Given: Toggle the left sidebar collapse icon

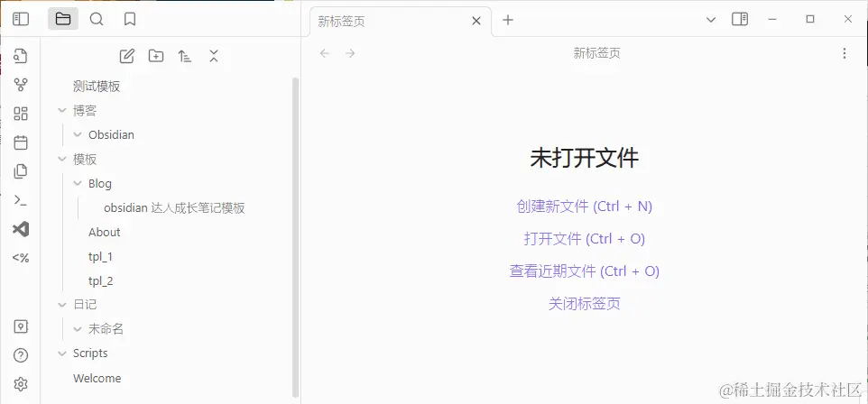Looking at the screenshot, I should click(21, 19).
